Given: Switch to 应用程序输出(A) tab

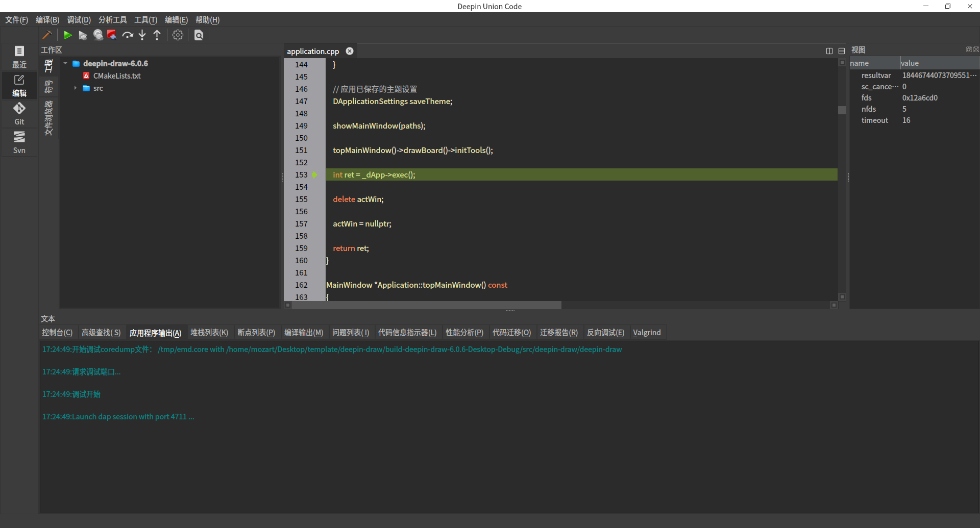Looking at the screenshot, I should tap(155, 333).
